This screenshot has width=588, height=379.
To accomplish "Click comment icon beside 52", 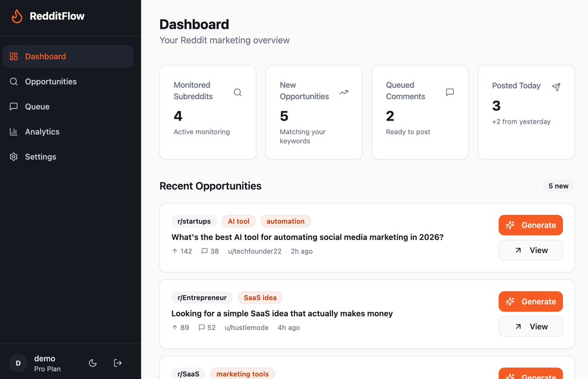I will (x=201, y=328).
